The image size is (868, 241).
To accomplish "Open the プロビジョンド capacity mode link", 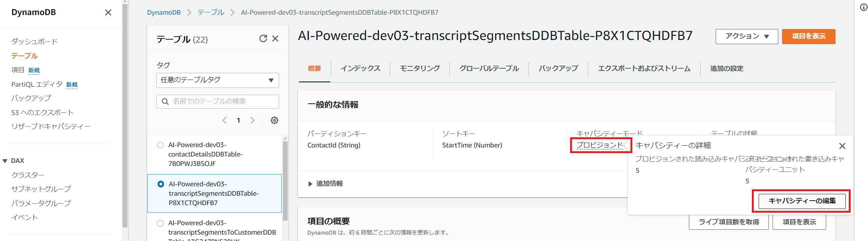I will point(600,145).
